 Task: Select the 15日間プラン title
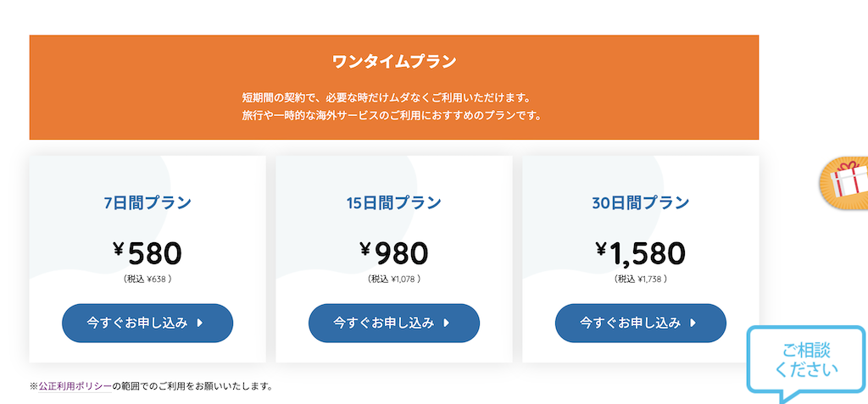coord(394,202)
